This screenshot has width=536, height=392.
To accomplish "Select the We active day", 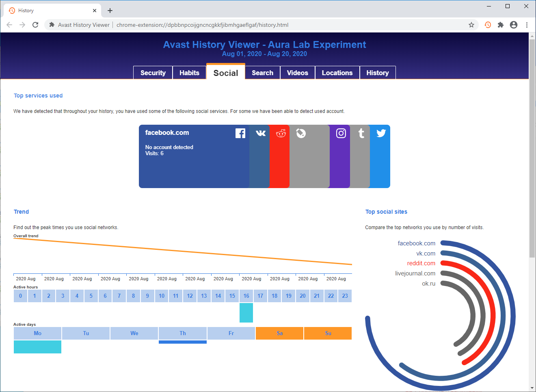I will click(134, 333).
